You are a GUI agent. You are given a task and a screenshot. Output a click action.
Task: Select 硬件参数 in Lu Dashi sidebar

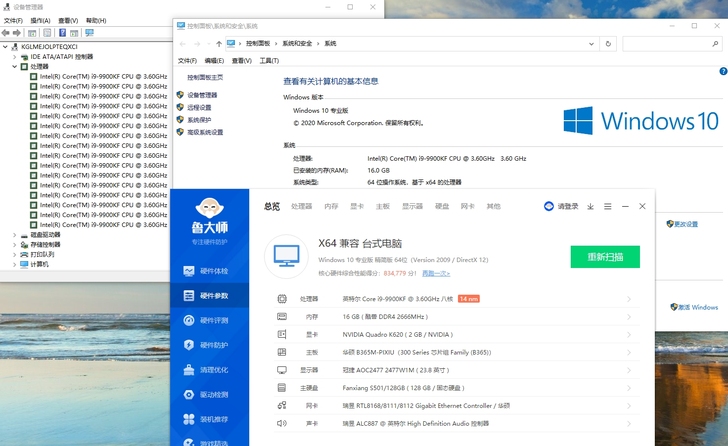(x=209, y=296)
